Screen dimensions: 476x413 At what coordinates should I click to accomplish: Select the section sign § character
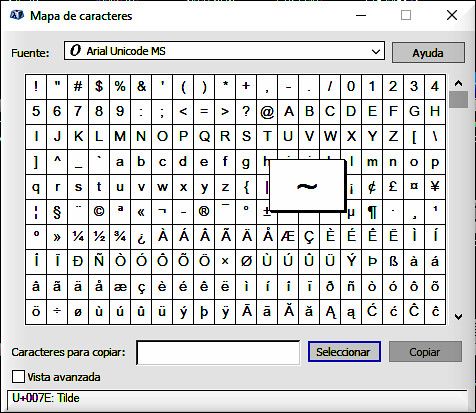(x=57, y=212)
